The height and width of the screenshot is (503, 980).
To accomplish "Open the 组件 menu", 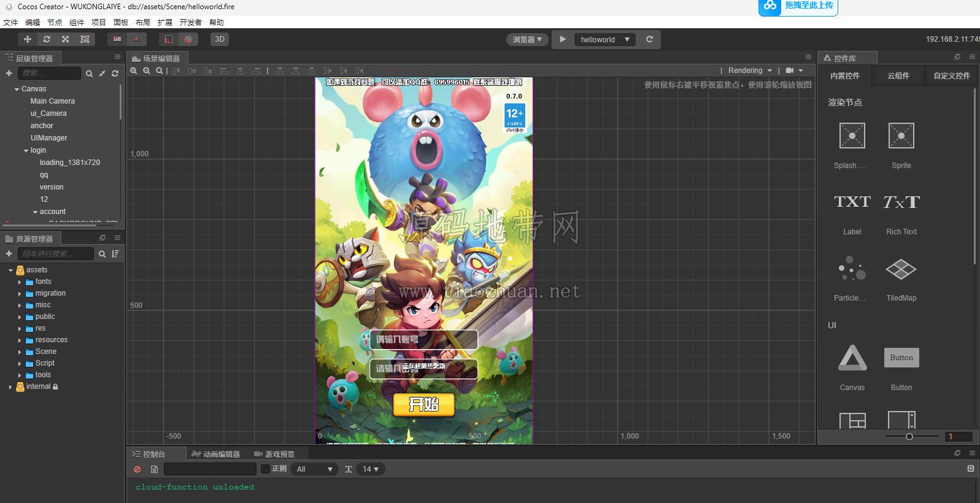I will [x=77, y=22].
